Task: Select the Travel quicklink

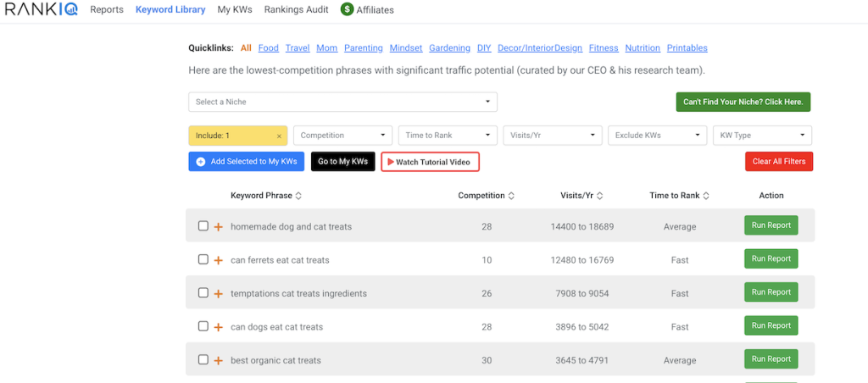Action: pyautogui.click(x=298, y=48)
